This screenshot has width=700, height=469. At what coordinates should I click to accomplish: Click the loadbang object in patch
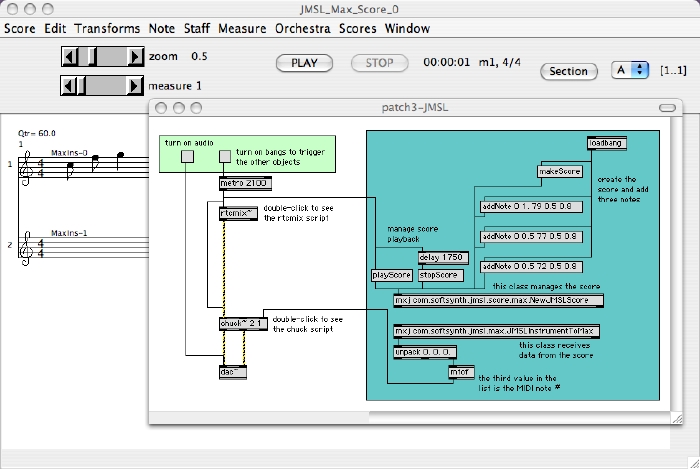(607, 143)
